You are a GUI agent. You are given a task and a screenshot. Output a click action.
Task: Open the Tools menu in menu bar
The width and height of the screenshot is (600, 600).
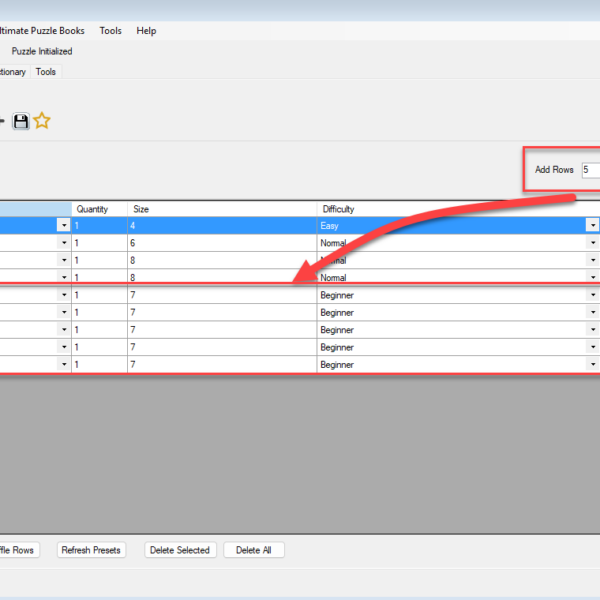110,31
